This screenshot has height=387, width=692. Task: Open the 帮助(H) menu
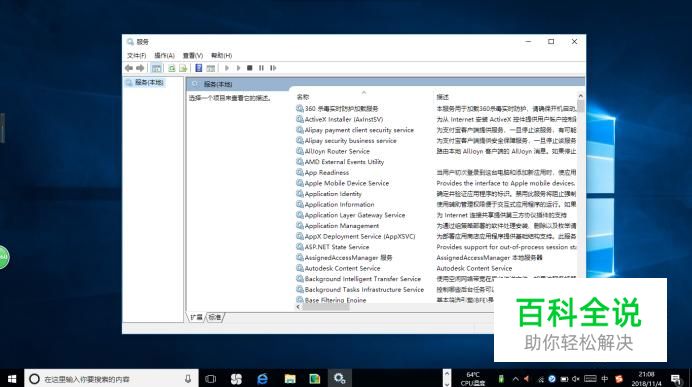coord(221,55)
